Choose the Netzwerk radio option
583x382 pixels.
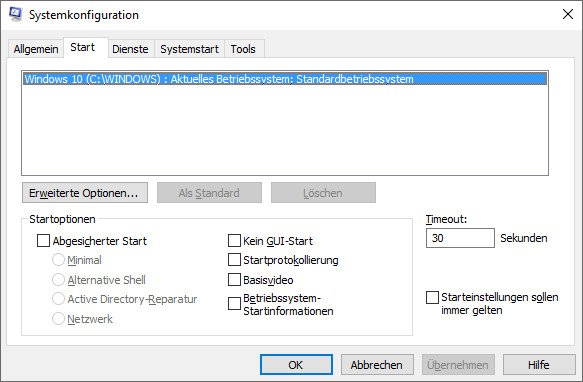click(x=58, y=318)
